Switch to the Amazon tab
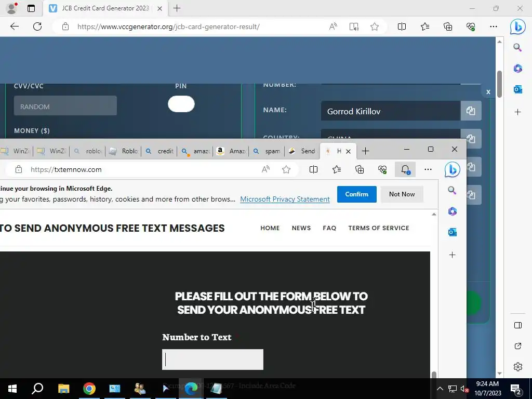This screenshot has width=532, height=399. tap(231, 151)
